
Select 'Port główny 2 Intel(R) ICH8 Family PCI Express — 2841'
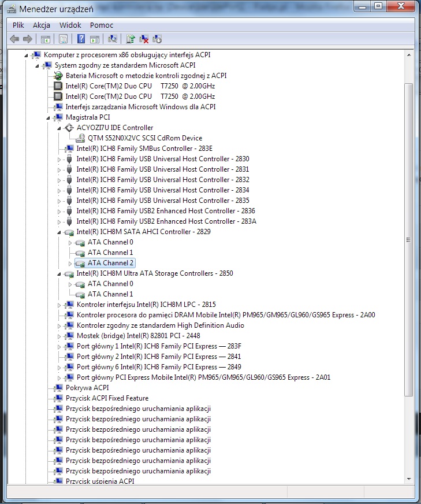click(159, 357)
